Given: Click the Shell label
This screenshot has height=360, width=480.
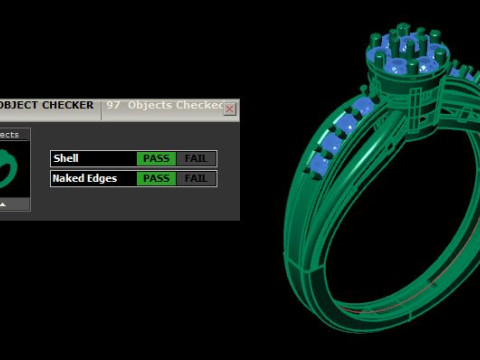Looking at the screenshot, I should 66,158.
